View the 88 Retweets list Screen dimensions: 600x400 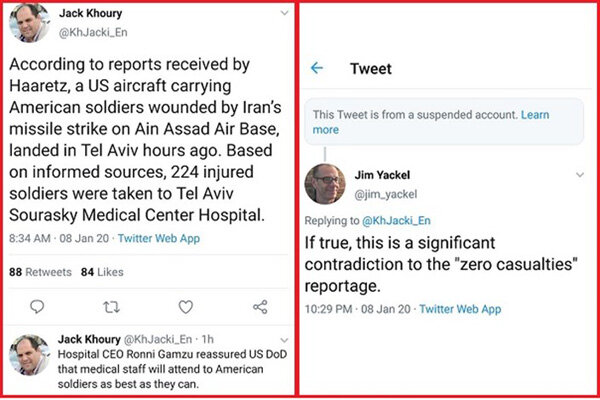click(40, 272)
